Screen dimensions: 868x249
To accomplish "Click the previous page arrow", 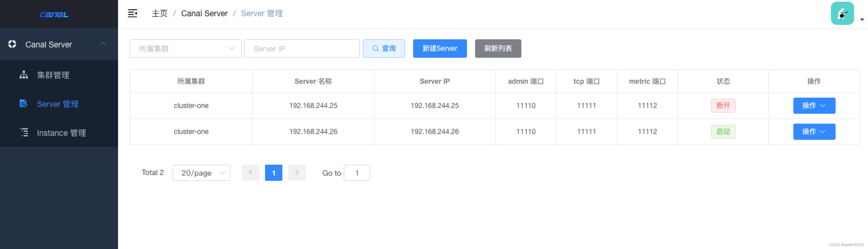I will [250, 173].
